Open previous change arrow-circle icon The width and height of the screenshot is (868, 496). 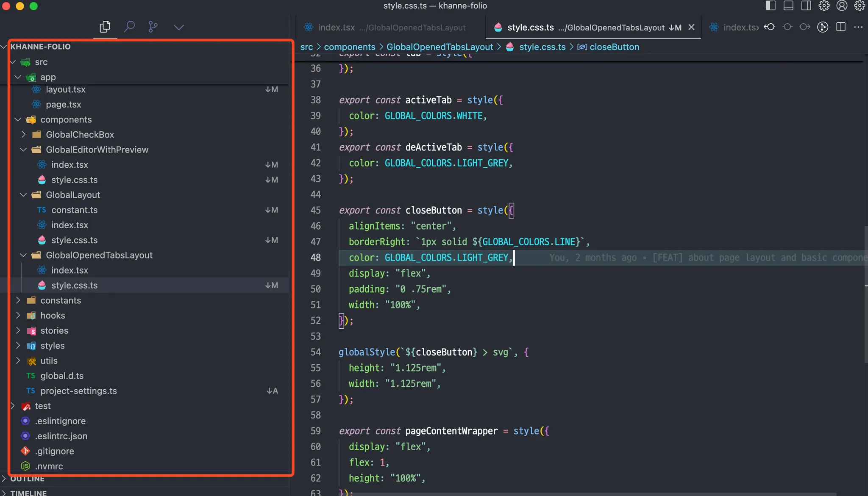click(769, 27)
